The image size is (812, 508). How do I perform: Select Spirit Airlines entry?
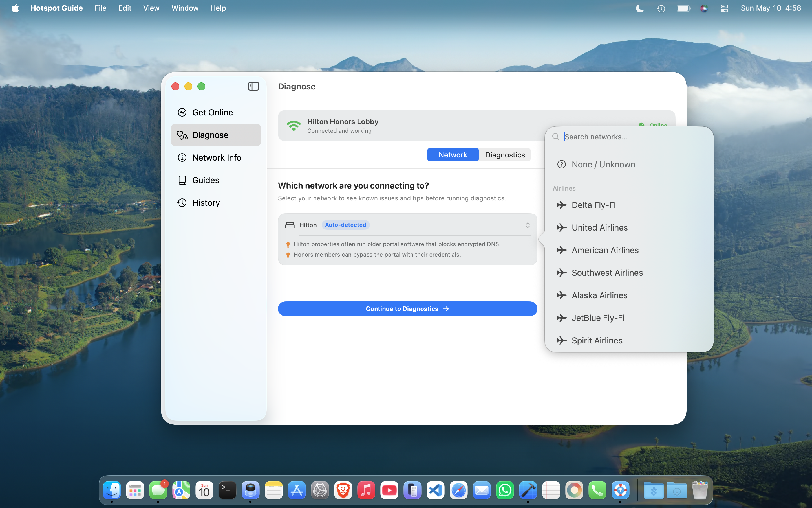click(629, 340)
